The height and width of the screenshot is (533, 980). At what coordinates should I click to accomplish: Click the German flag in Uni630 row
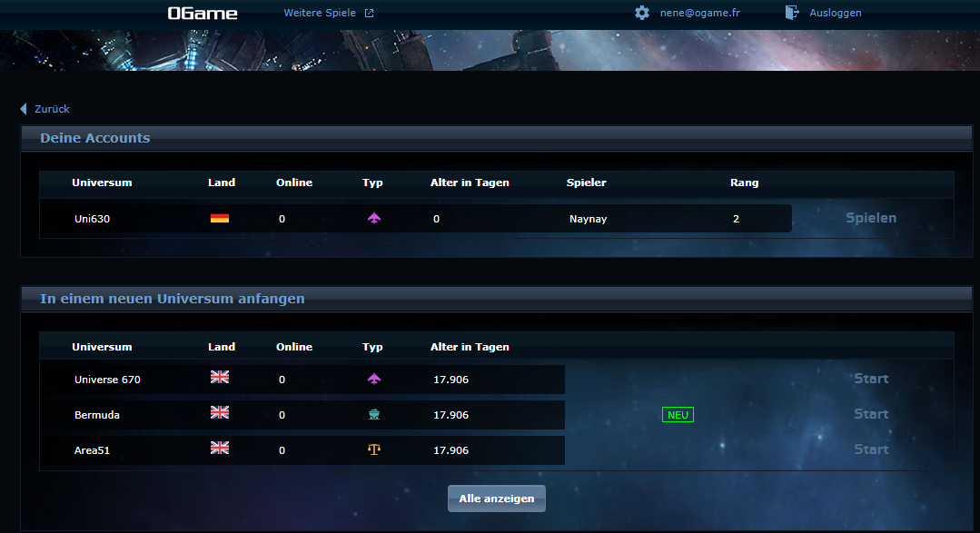220,218
